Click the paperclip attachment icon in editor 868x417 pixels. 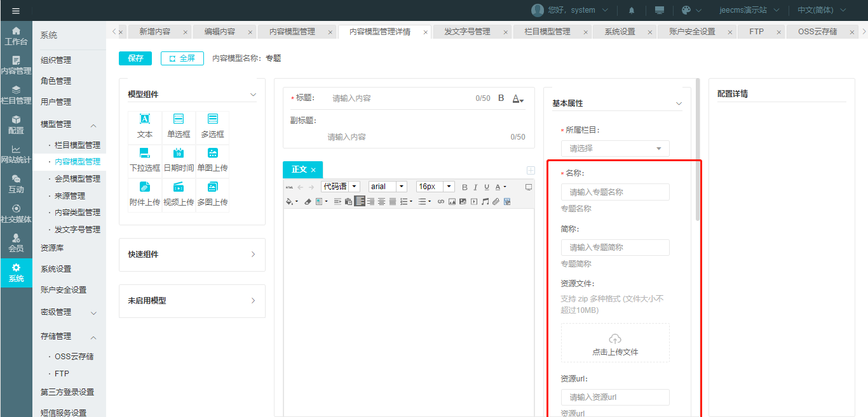(496, 202)
